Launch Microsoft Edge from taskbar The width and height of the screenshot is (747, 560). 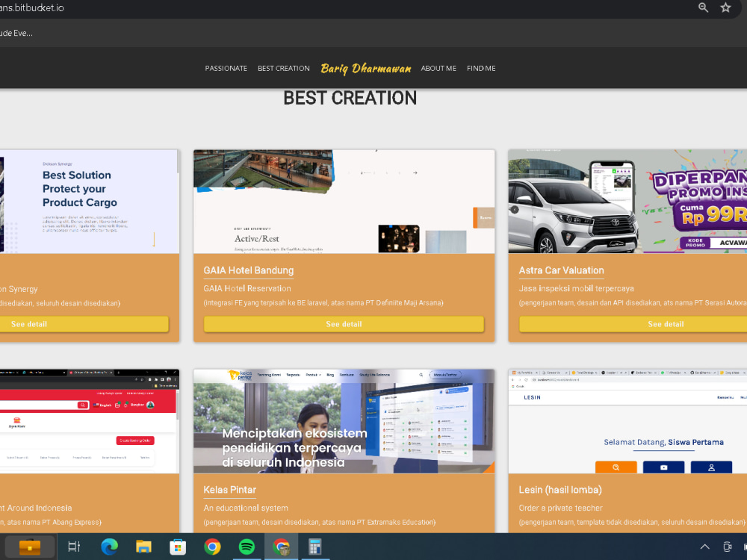click(109, 547)
